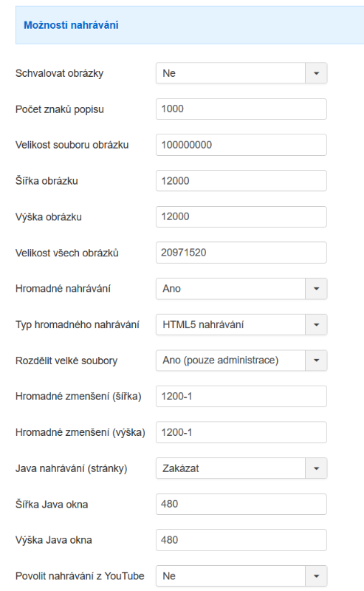
Task: Click the Hromadné zmenšení (šířka) field
Action: pyautogui.click(x=241, y=396)
